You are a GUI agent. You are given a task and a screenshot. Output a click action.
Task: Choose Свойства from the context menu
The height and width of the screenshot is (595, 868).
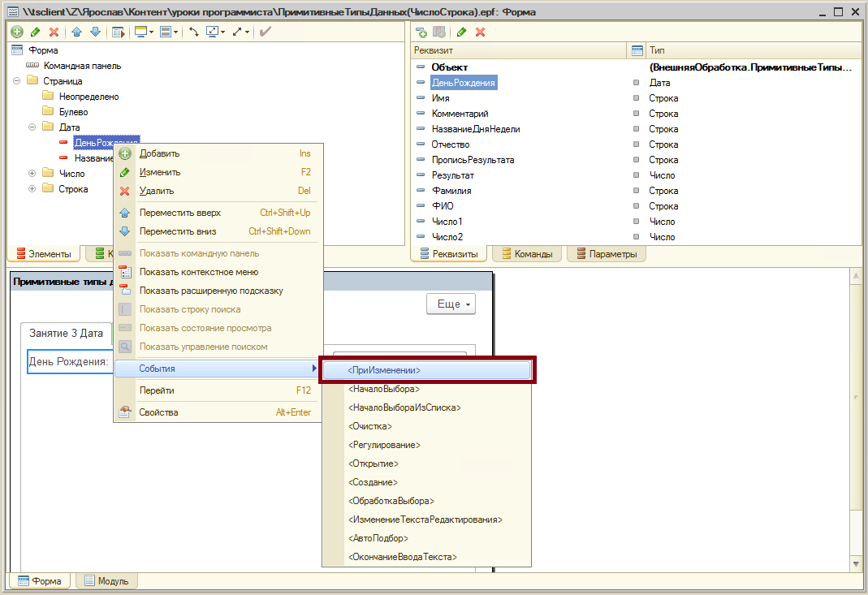click(x=158, y=412)
